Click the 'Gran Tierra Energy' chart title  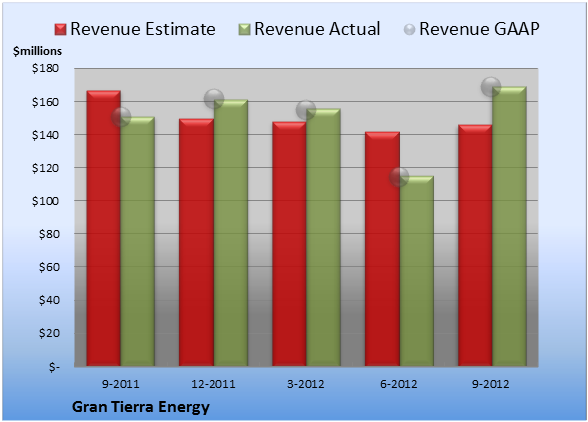(141, 407)
